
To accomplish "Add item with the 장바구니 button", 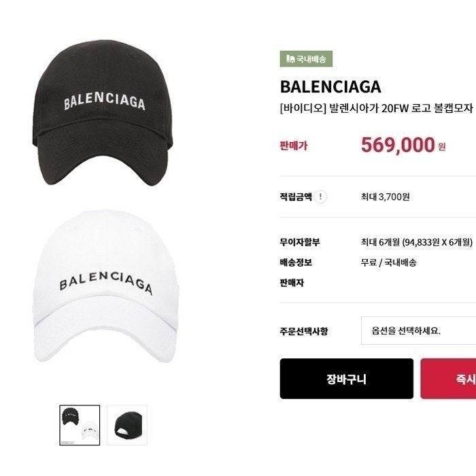I will 346,379.
